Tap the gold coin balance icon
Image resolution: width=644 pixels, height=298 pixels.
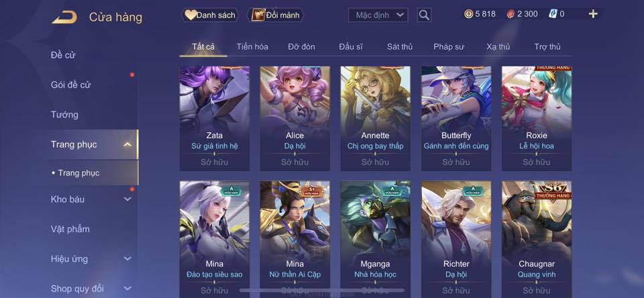click(x=469, y=14)
